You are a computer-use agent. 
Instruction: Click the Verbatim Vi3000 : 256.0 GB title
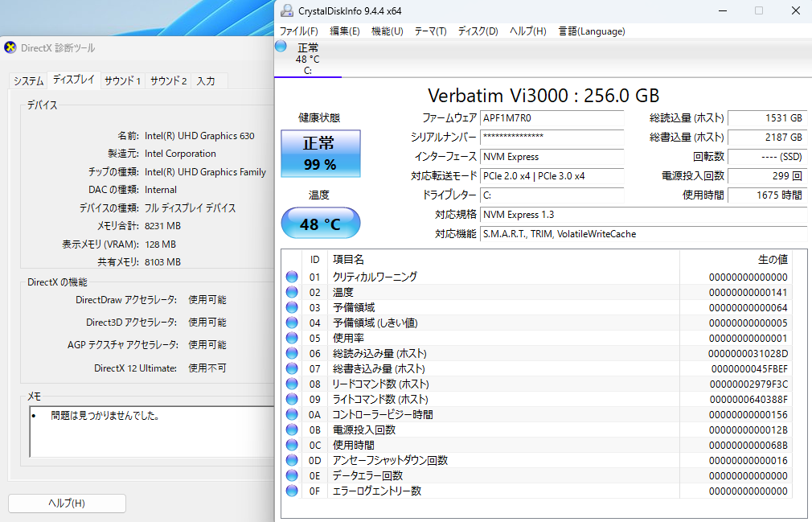coord(543,95)
